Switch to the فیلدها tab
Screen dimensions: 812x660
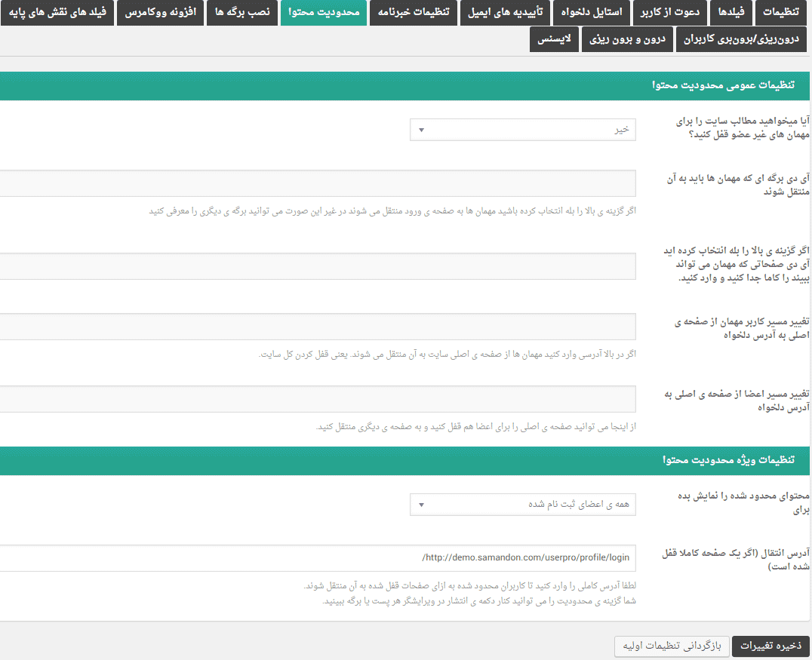730,12
